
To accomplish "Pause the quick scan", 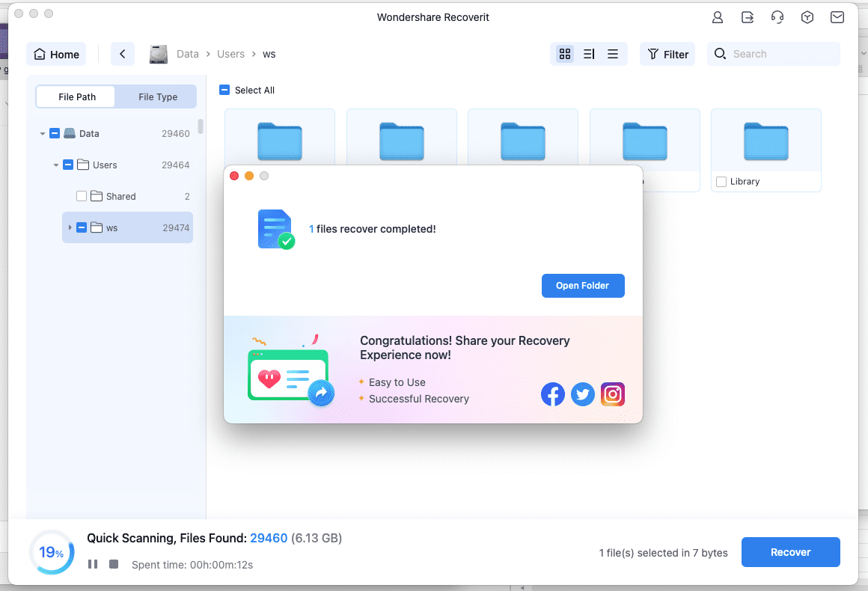I will tap(93, 564).
